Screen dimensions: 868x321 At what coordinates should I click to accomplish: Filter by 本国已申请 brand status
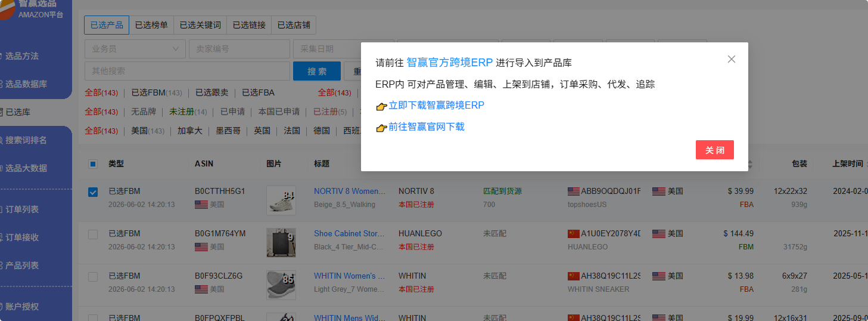(x=279, y=112)
